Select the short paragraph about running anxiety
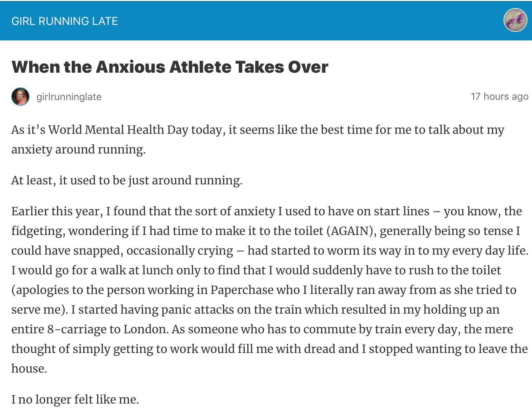This screenshot has height=419, width=532. 127,180
